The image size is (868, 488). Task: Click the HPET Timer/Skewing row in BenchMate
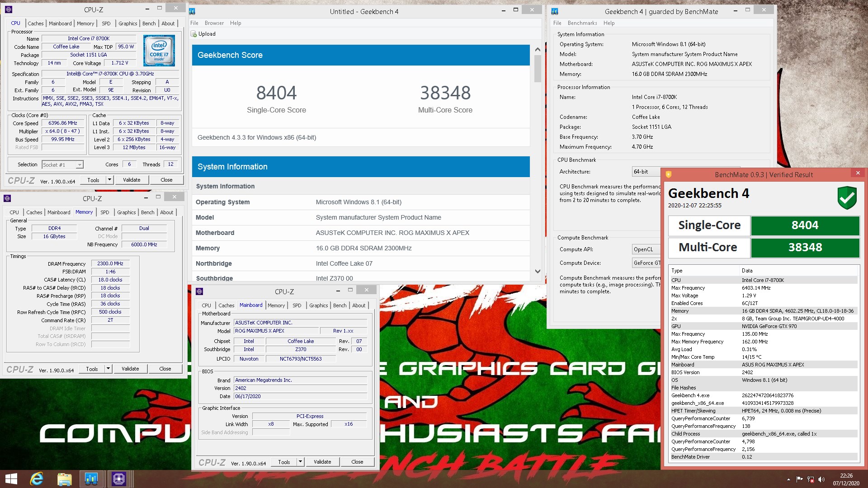pos(763,411)
